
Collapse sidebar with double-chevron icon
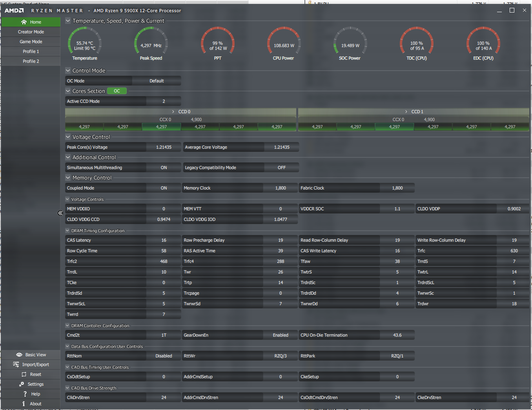coord(60,213)
